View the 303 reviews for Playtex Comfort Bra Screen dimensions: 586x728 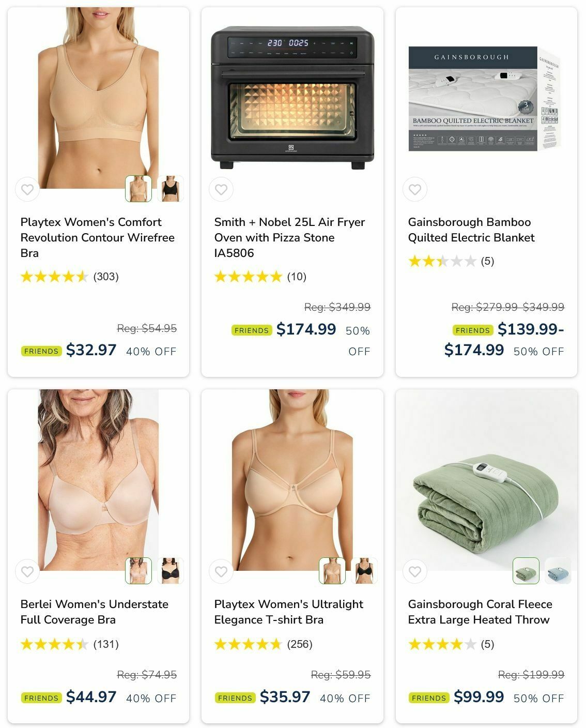(x=106, y=277)
